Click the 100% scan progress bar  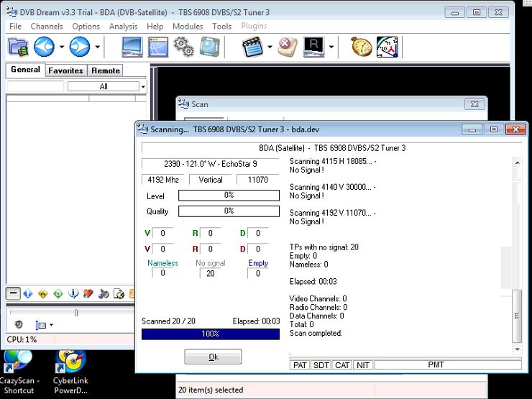[x=211, y=334]
